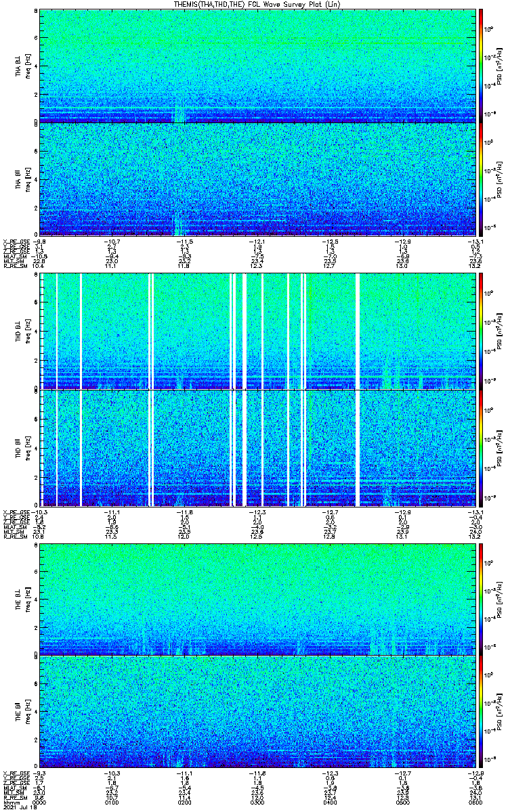
Task: Click the PSD color bar beside THE B-parallel panel
Action: pos(481,711)
